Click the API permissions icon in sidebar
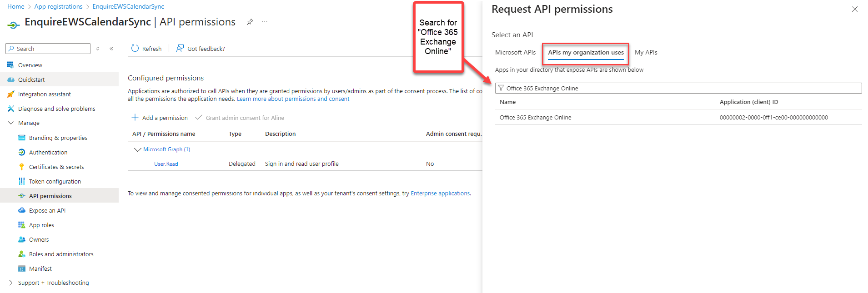The image size is (868, 293). tap(21, 196)
